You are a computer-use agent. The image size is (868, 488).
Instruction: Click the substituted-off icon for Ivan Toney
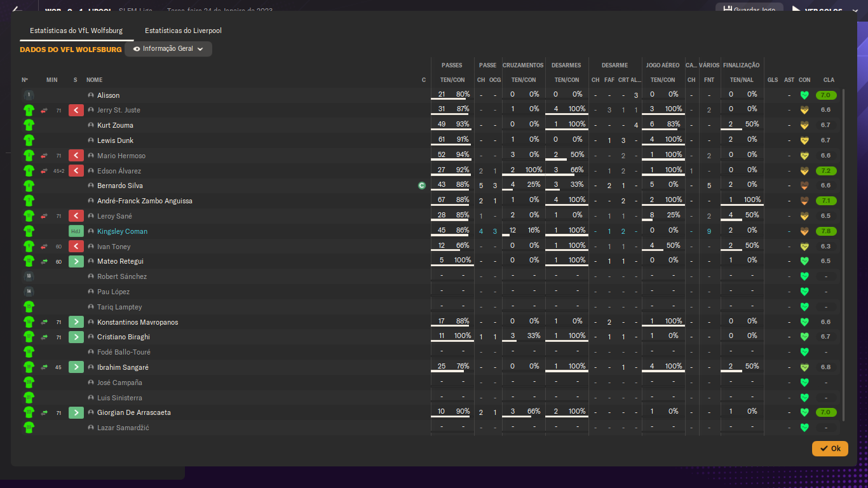(76, 247)
